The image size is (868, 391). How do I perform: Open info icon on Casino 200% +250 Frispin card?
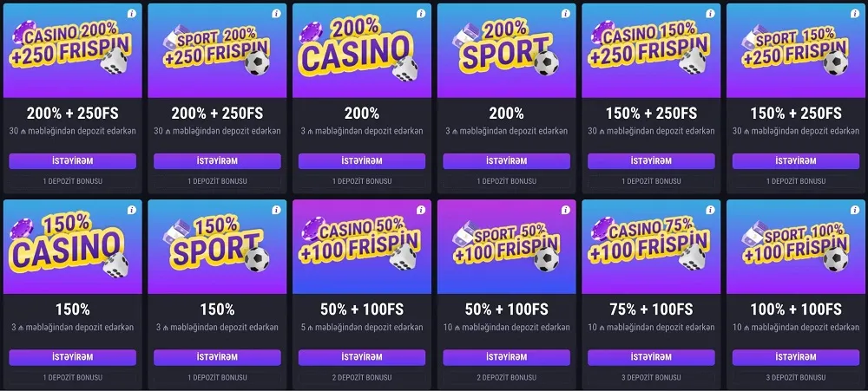coord(131,14)
